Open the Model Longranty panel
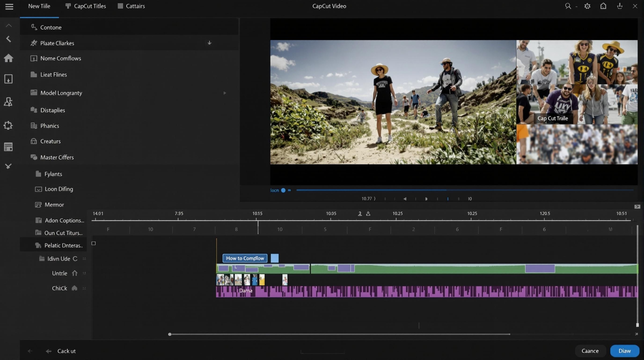 (x=61, y=93)
